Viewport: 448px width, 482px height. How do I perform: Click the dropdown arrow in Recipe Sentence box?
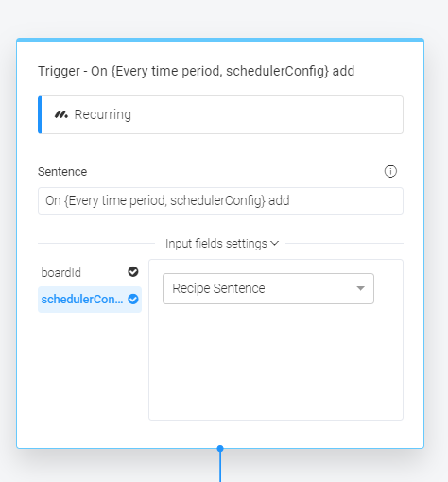pyautogui.click(x=360, y=288)
